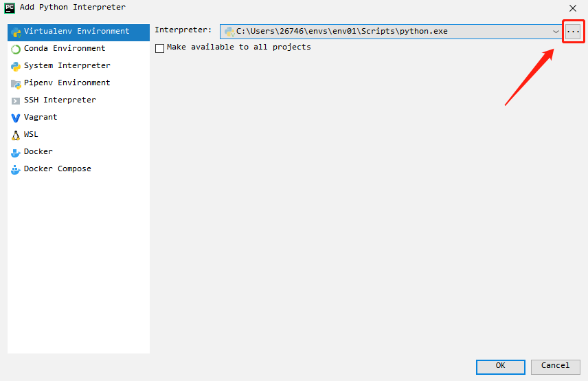Image resolution: width=588 pixels, height=381 pixels.
Task: Click the Vagrant V logo icon
Action: [16, 118]
